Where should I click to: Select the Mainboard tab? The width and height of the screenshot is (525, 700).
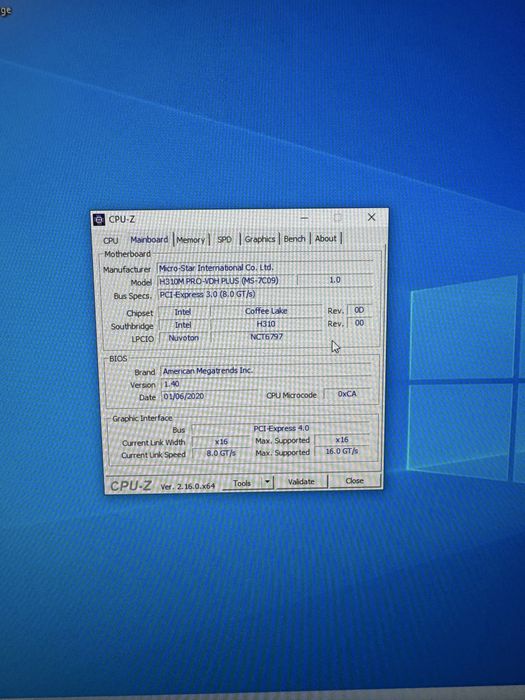tap(149, 240)
